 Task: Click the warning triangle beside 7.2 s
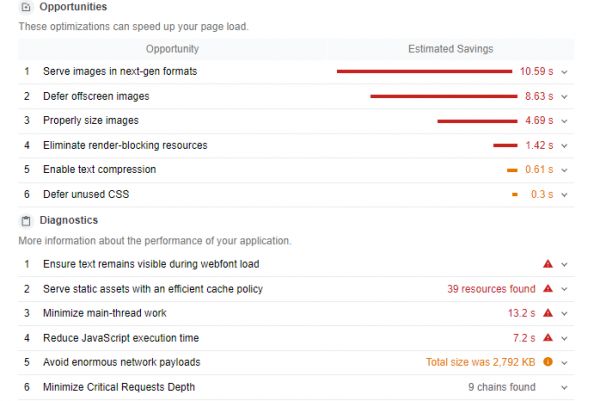548,338
